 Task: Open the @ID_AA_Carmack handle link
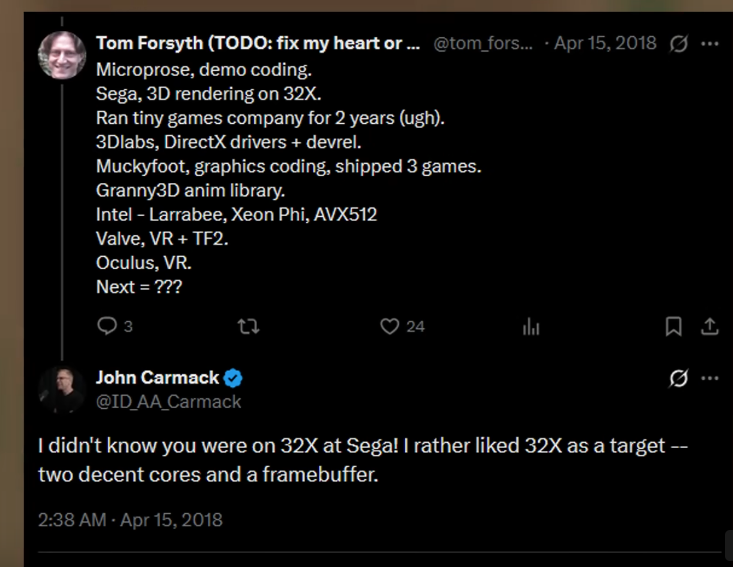pyautogui.click(x=168, y=401)
